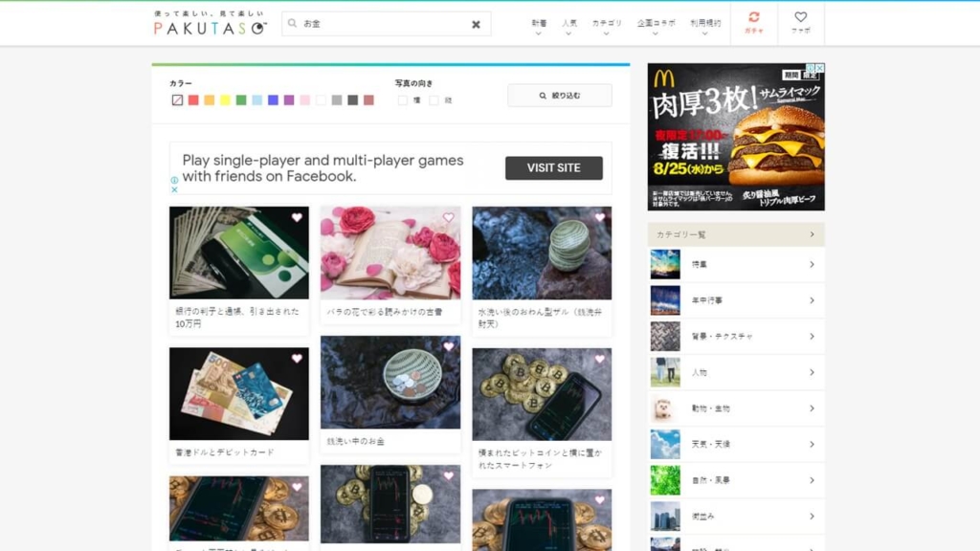Pick the white color filter swatch
The width and height of the screenshot is (980, 551).
pos(321,99)
